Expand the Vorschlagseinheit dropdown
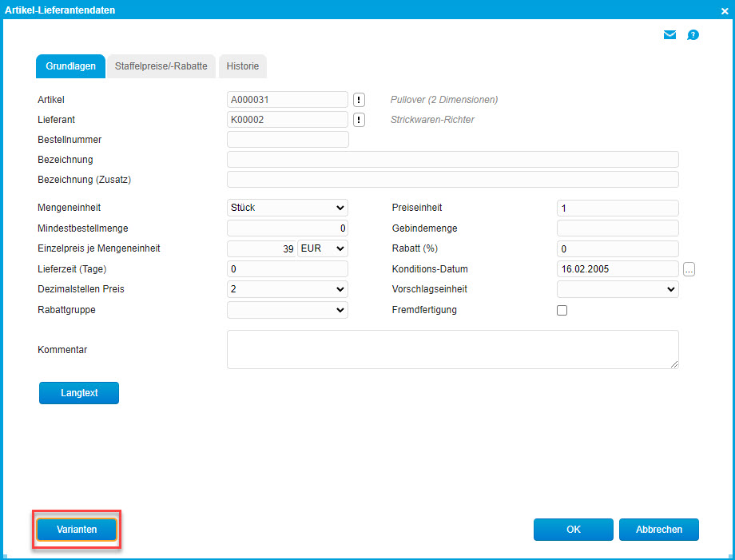 (x=618, y=289)
